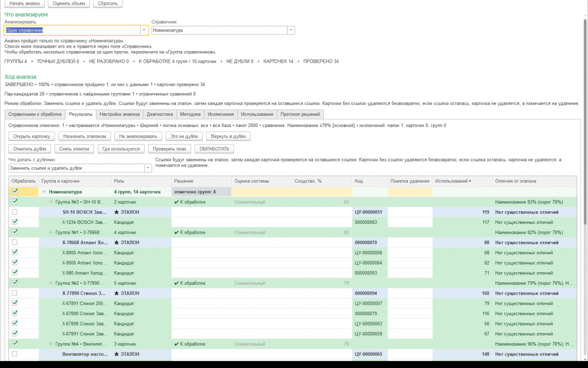This screenshot has height=368, width=588.
Task: Collapse Группа №1 X-78668 expander icon
Action: [51, 233]
